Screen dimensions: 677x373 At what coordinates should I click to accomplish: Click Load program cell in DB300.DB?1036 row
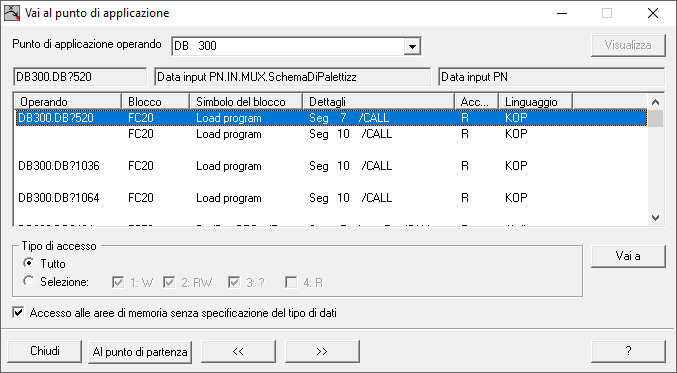(x=229, y=166)
